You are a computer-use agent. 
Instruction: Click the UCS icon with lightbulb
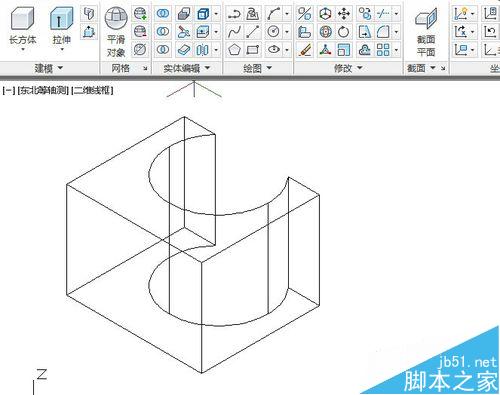click(x=461, y=14)
